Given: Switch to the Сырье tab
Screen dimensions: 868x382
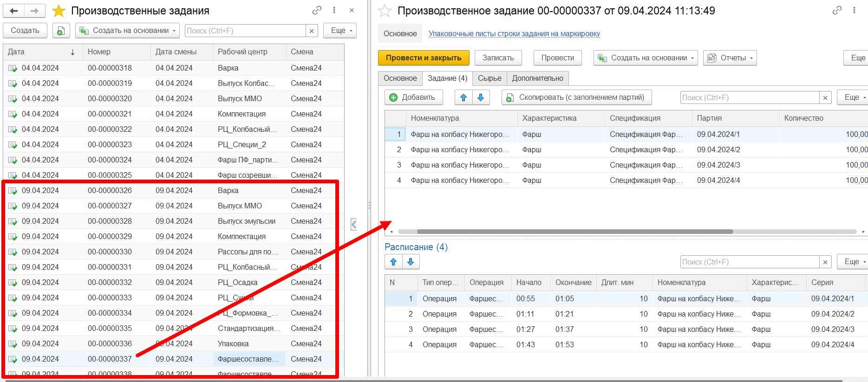Looking at the screenshot, I should pyautogui.click(x=489, y=78).
